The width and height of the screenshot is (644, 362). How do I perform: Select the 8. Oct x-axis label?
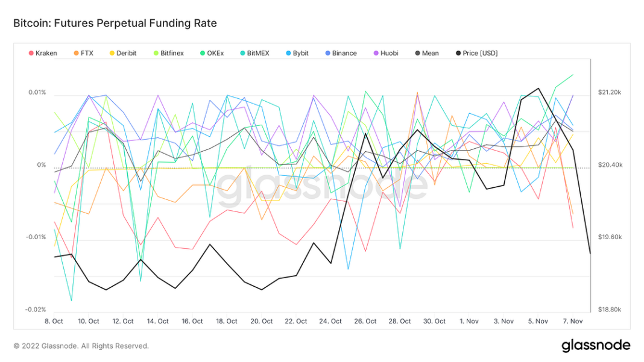(54, 321)
